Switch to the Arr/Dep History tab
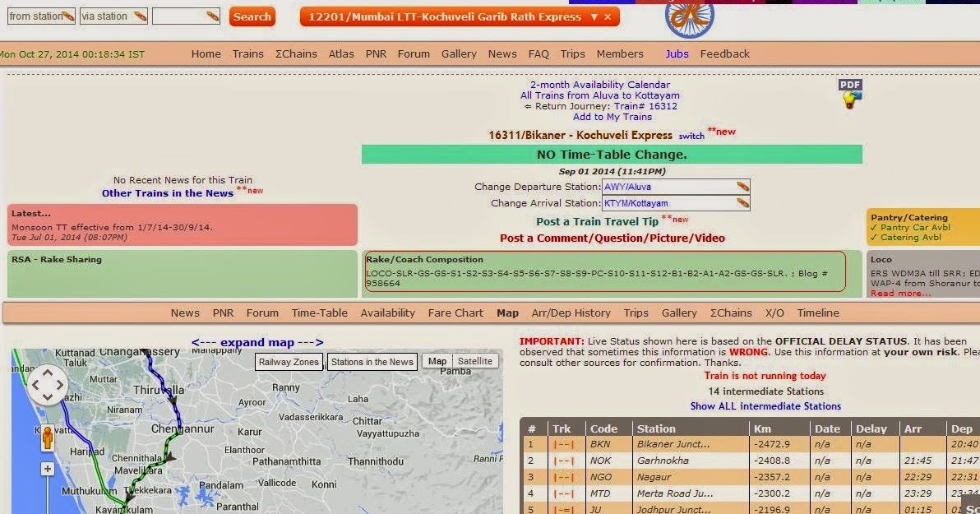Screen dimensions: 980x514 [571, 313]
